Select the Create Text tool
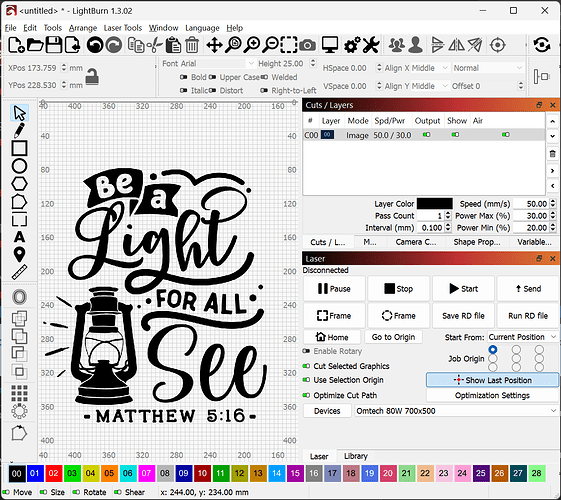561x500 pixels. pyautogui.click(x=19, y=237)
